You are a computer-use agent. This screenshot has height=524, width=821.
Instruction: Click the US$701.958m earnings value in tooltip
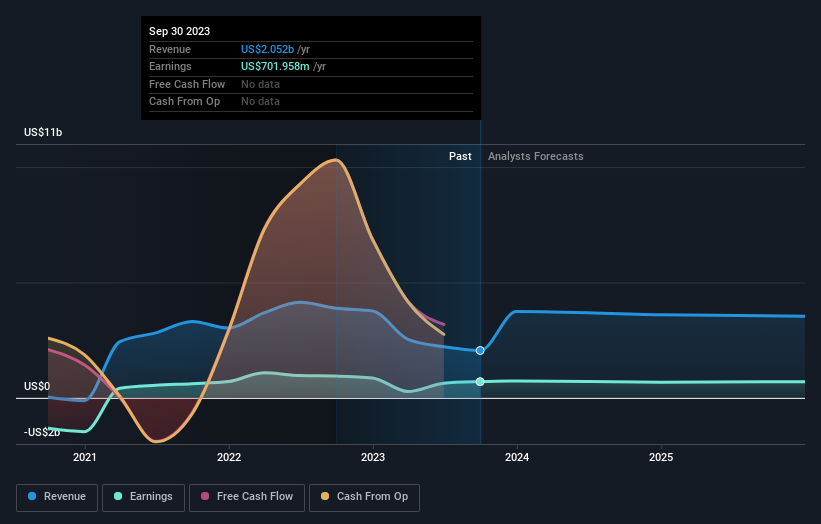275,66
